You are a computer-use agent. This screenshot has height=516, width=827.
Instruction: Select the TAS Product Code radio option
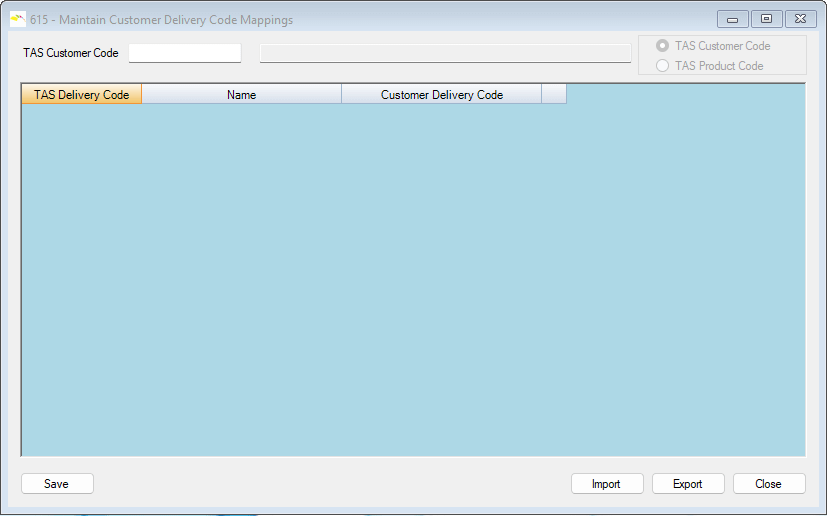point(662,66)
